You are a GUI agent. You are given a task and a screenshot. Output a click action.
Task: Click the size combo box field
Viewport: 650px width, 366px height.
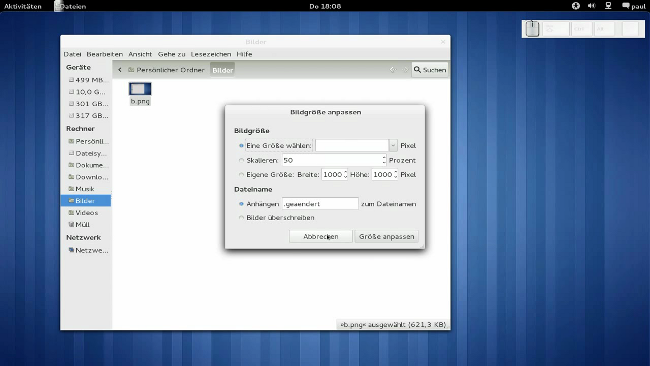[352, 145]
